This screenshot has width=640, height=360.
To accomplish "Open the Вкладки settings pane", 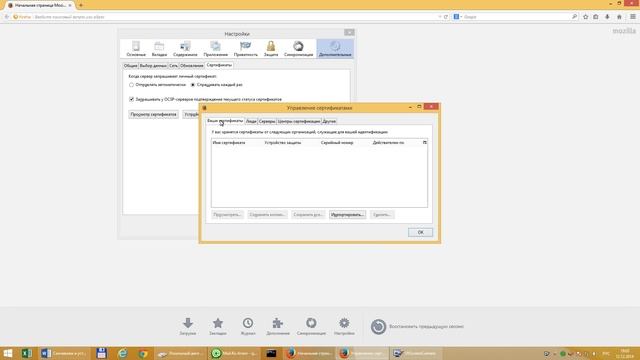I will [159, 49].
